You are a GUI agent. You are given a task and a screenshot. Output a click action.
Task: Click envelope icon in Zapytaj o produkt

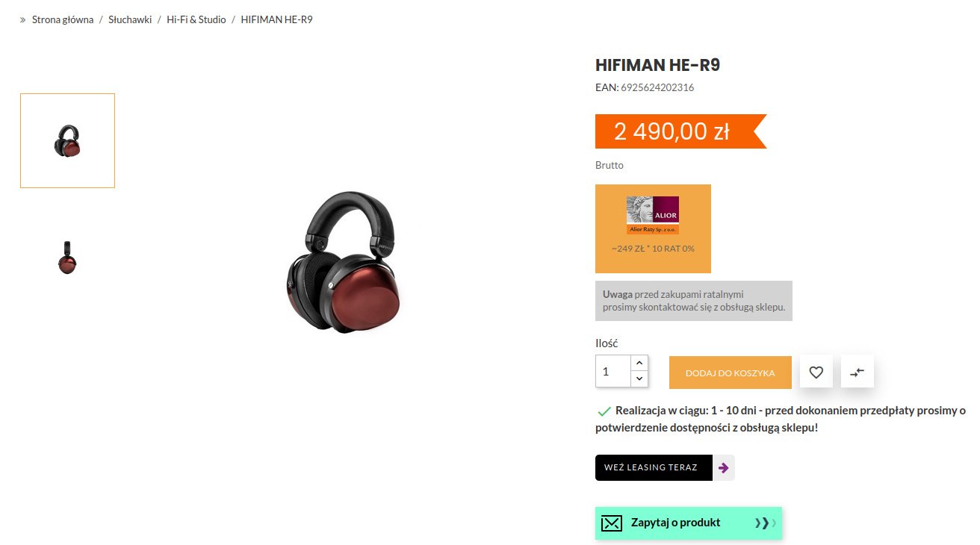(612, 523)
